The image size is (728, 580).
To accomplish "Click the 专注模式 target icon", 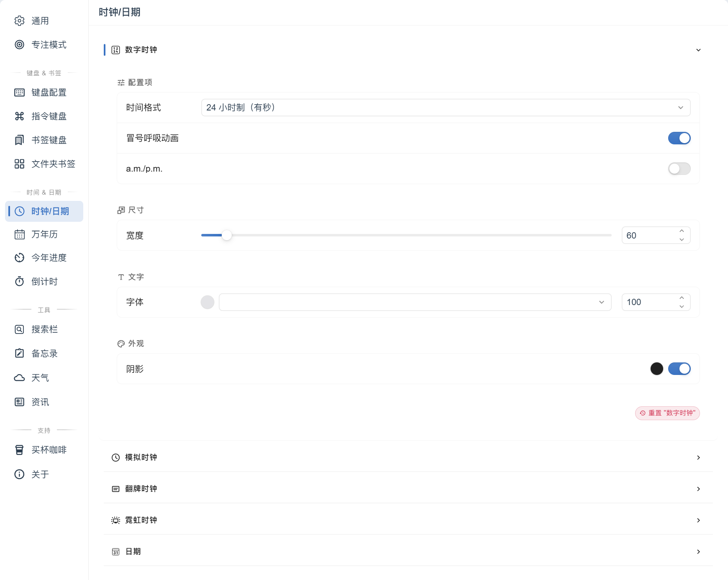I will tap(19, 45).
